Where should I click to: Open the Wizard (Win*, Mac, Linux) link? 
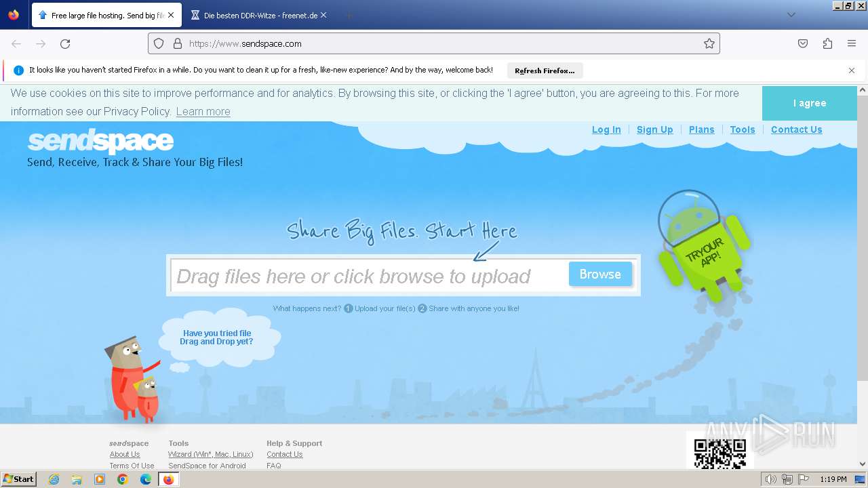coord(211,454)
